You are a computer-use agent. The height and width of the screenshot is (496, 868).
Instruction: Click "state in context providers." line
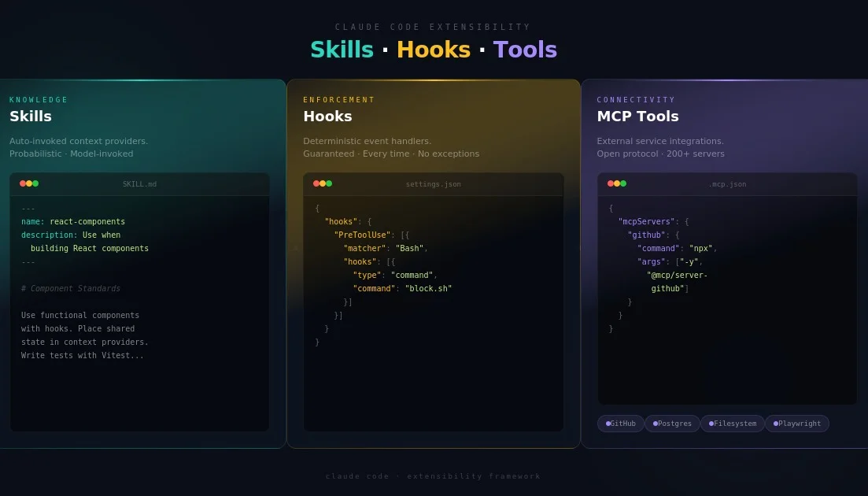pos(85,342)
